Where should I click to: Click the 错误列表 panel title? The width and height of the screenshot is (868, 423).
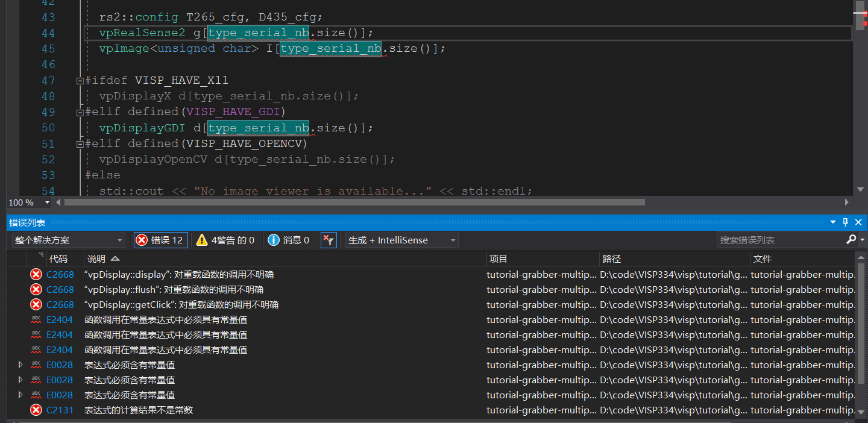27,222
